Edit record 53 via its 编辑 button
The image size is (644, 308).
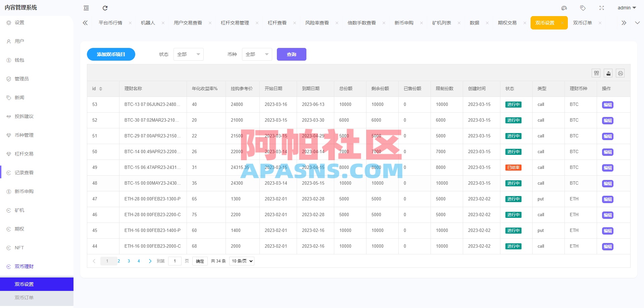[607, 105]
